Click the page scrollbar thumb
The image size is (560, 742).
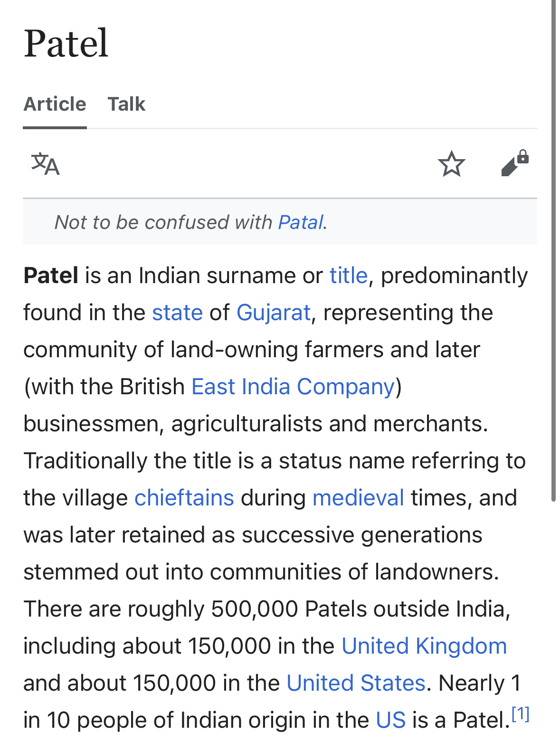click(553, 250)
